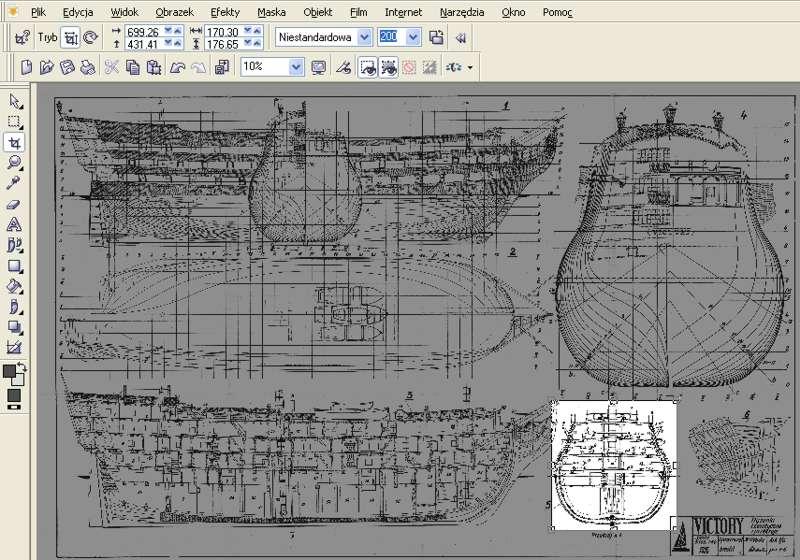Open the 10% zoom level dropdown
The width and height of the screenshot is (800, 560).
(x=296, y=67)
